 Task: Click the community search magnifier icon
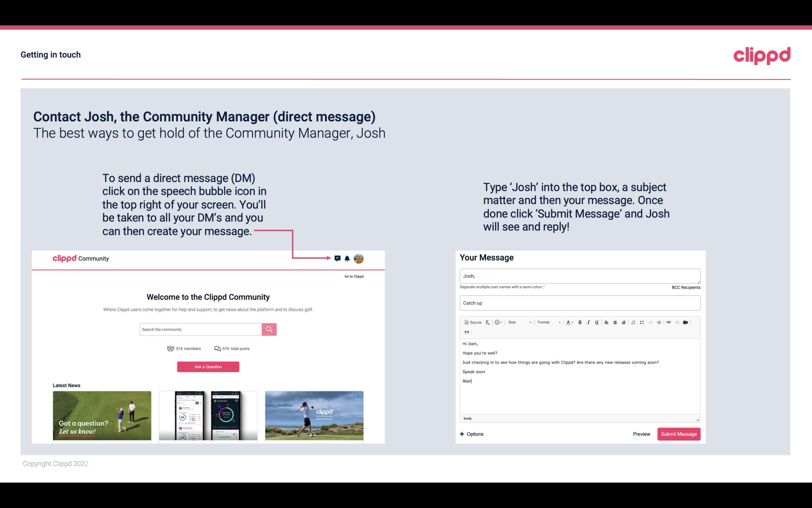268,329
